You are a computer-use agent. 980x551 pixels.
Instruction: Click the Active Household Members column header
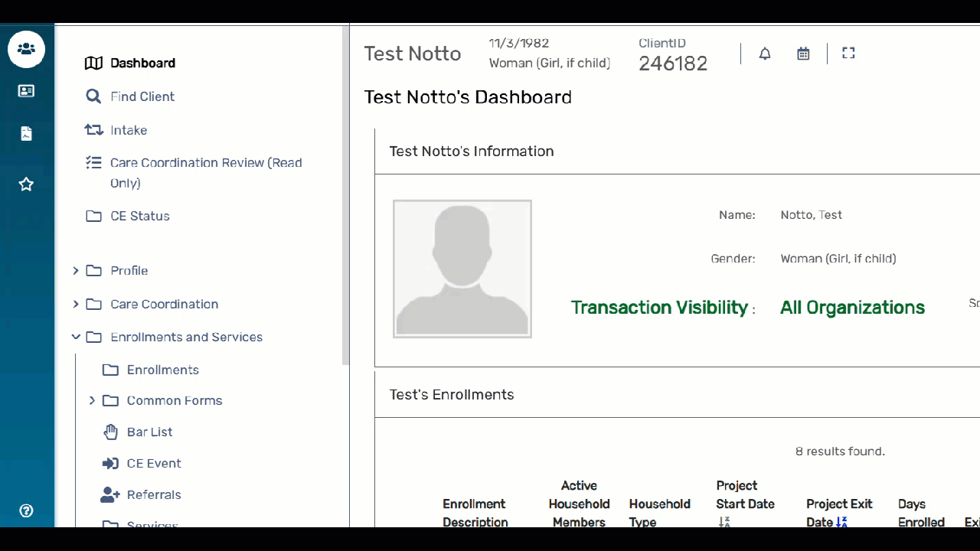(x=579, y=504)
